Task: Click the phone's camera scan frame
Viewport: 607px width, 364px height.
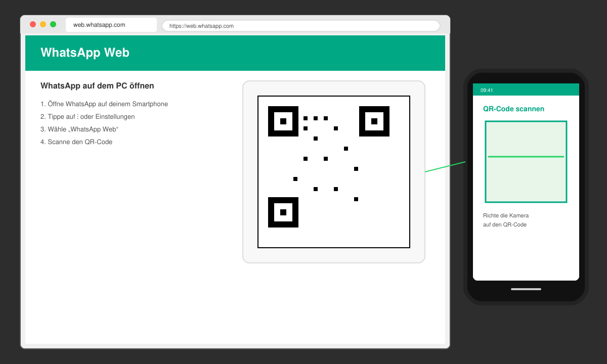Action: pos(526,162)
